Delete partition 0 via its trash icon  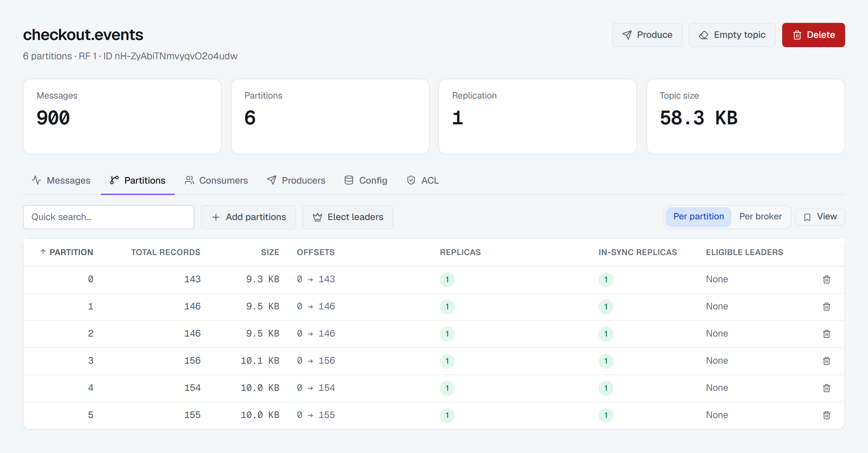point(827,279)
